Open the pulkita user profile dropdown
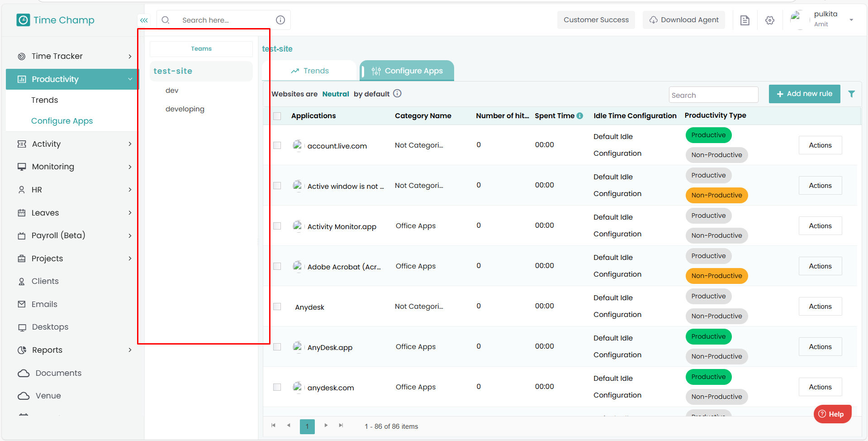 (x=851, y=20)
